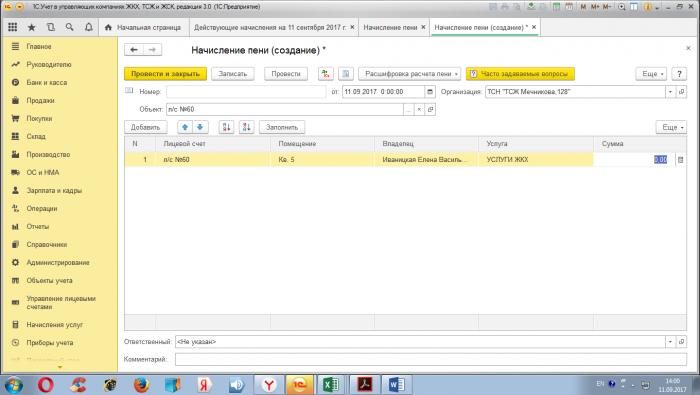
Task: Click the Заполнить button
Action: coord(282,127)
